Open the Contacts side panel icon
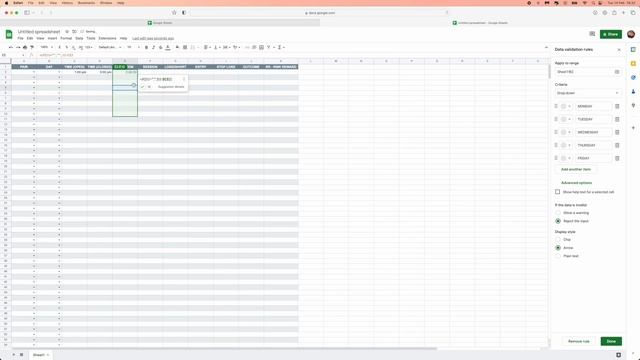The width and height of the screenshot is (640, 360). click(x=633, y=91)
